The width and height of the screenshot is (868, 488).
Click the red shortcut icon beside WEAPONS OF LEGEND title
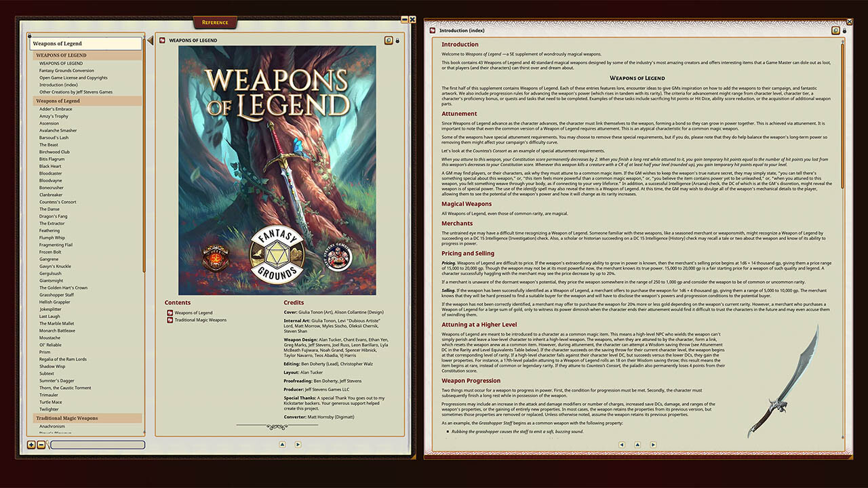click(161, 40)
